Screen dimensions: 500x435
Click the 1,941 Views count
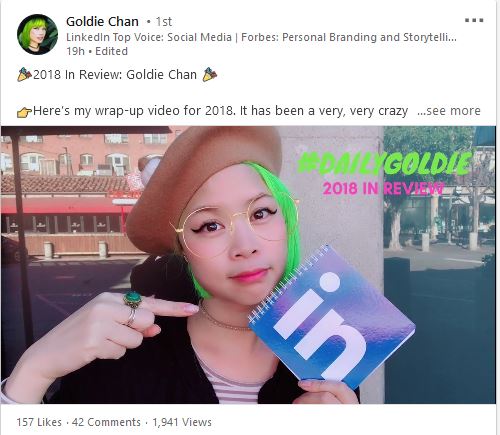pyautogui.click(x=182, y=422)
